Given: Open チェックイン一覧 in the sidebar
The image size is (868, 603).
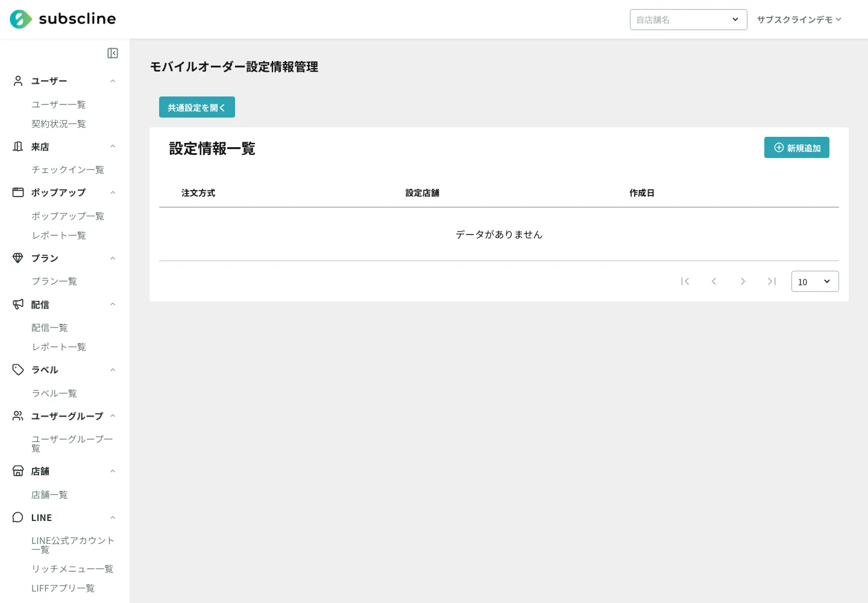Looking at the screenshot, I should point(68,169).
